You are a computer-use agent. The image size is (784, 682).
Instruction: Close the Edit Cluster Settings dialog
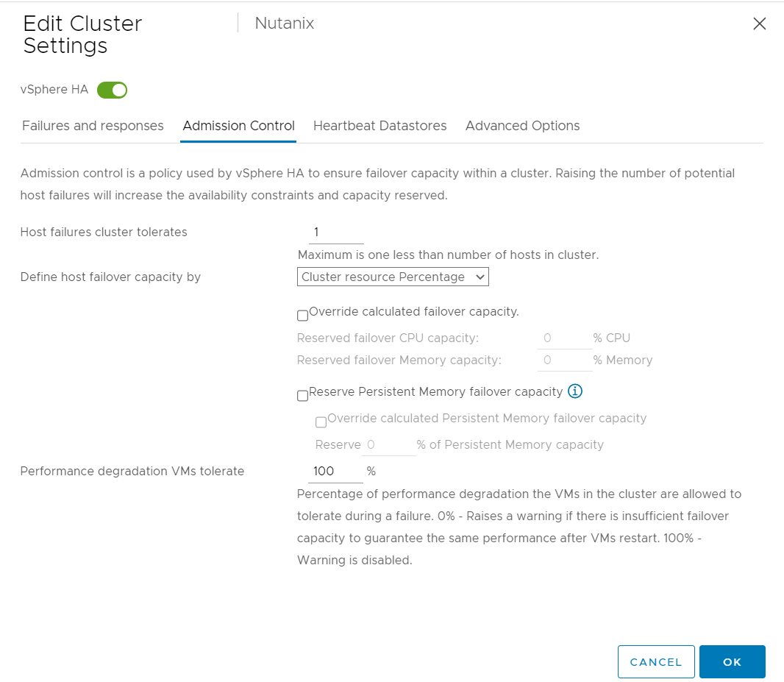[x=760, y=24]
